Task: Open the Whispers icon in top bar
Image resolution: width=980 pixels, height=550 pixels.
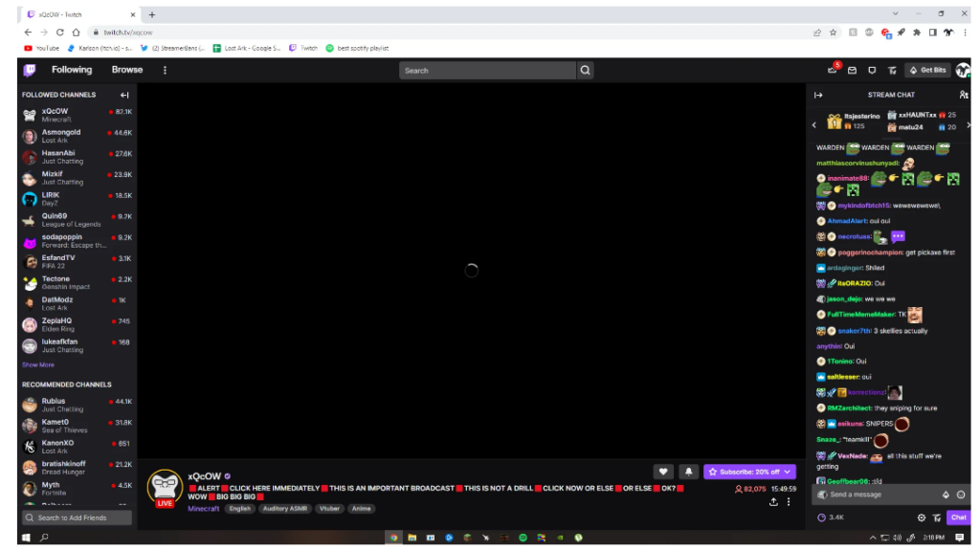Action: point(872,71)
